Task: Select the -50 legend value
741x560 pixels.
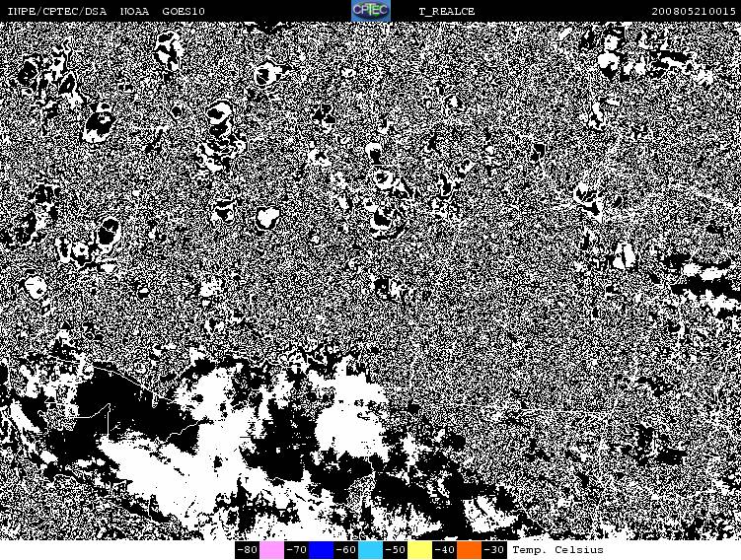Action: tap(395, 550)
